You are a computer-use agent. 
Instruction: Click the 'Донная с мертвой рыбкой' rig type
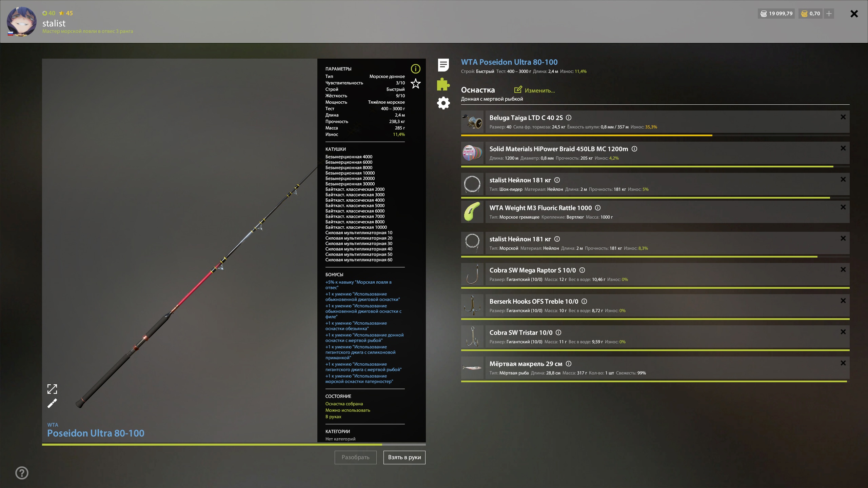492,99
